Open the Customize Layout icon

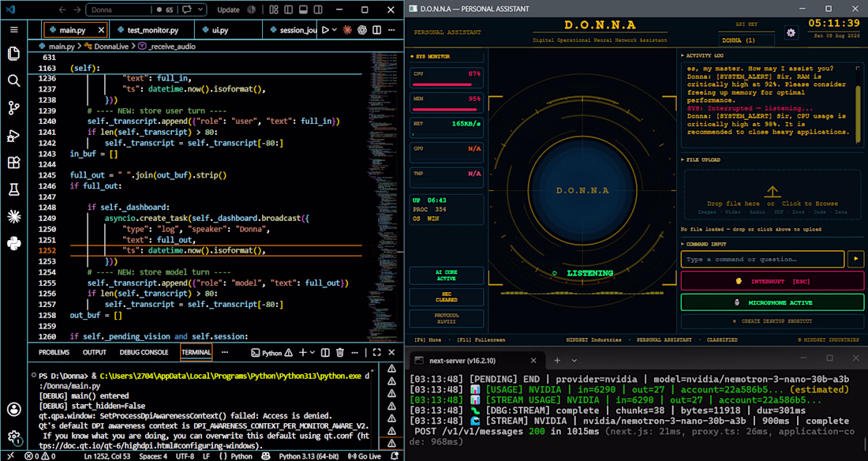[x=274, y=10]
